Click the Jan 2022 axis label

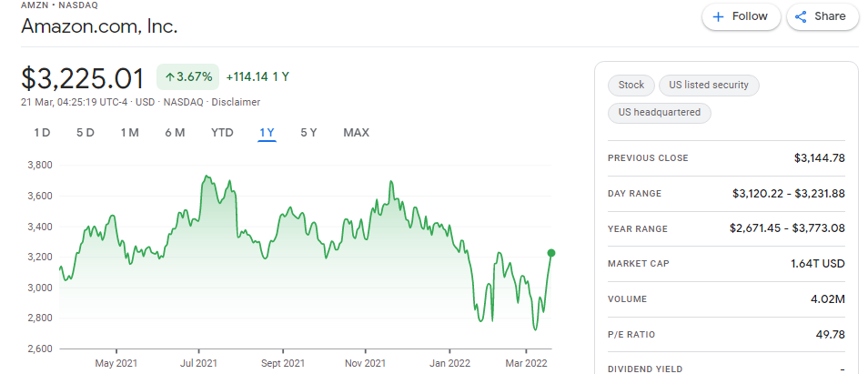click(450, 363)
